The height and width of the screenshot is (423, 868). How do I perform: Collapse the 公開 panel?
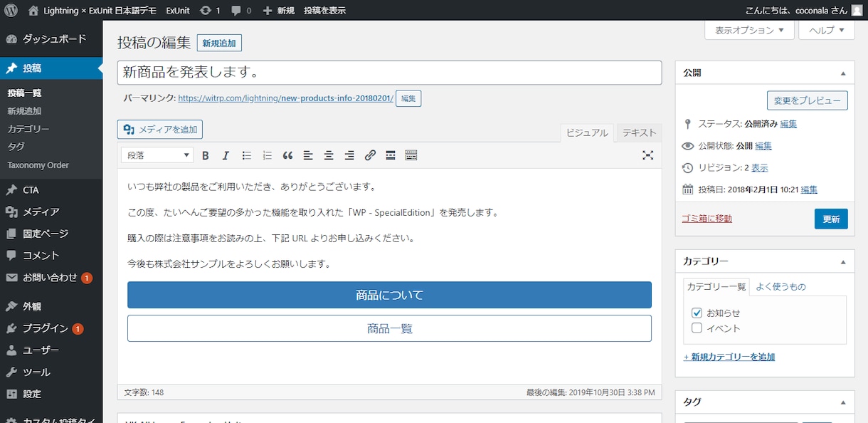coord(843,73)
